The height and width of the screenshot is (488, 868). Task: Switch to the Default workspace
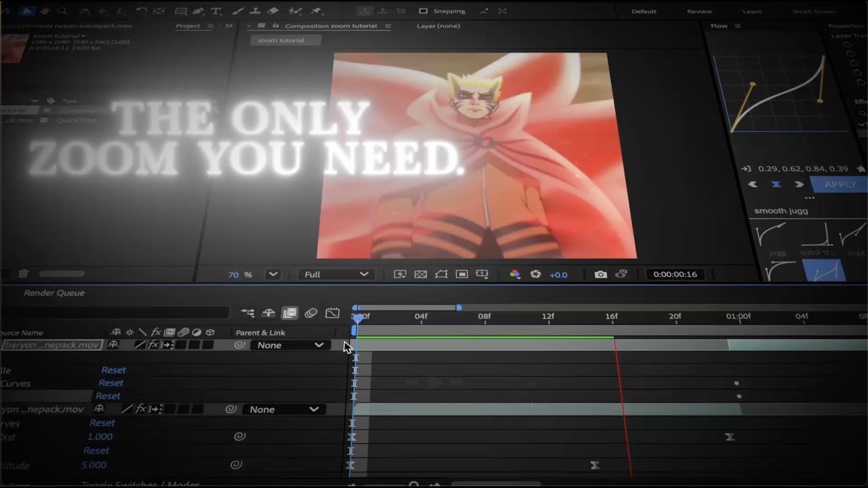644,11
